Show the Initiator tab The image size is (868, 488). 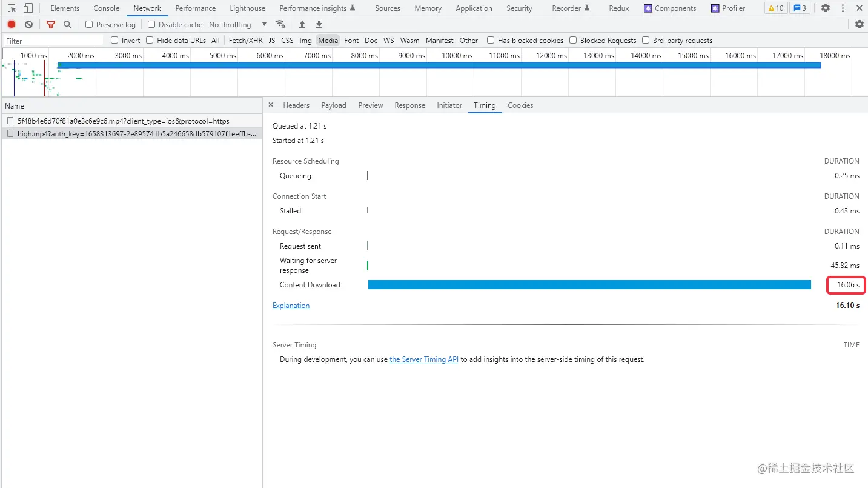[449, 105]
